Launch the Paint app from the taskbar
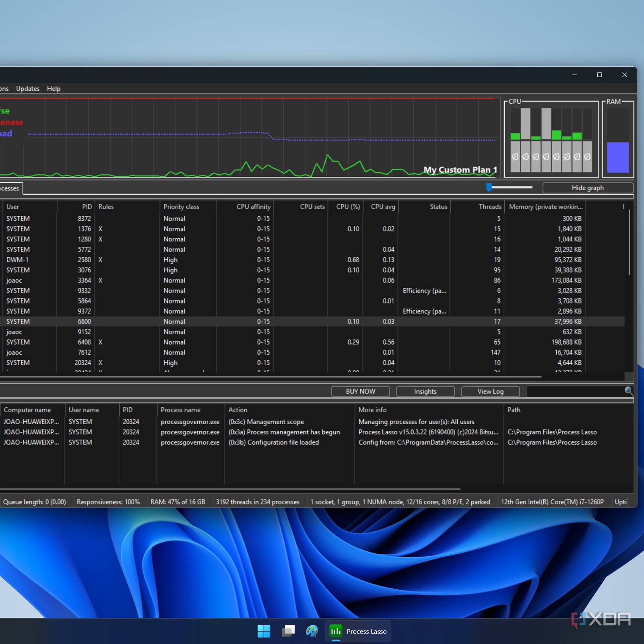The height and width of the screenshot is (644, 644). click(x=312, y=631)
